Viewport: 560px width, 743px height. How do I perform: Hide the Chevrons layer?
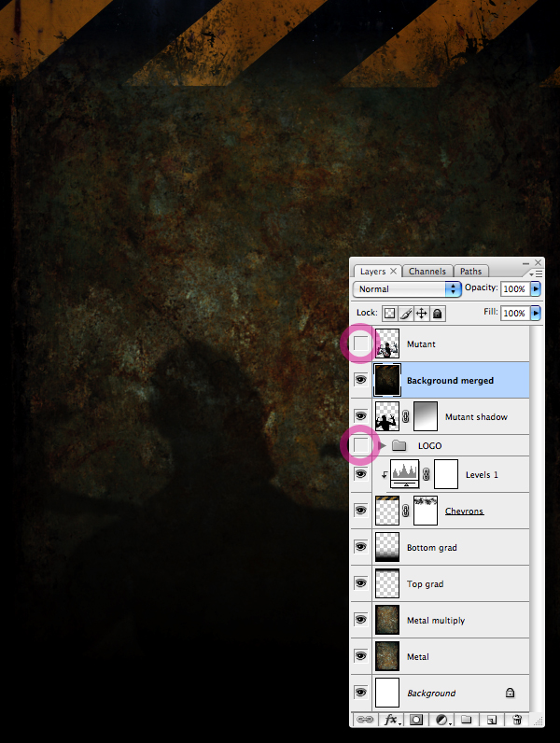360,511
